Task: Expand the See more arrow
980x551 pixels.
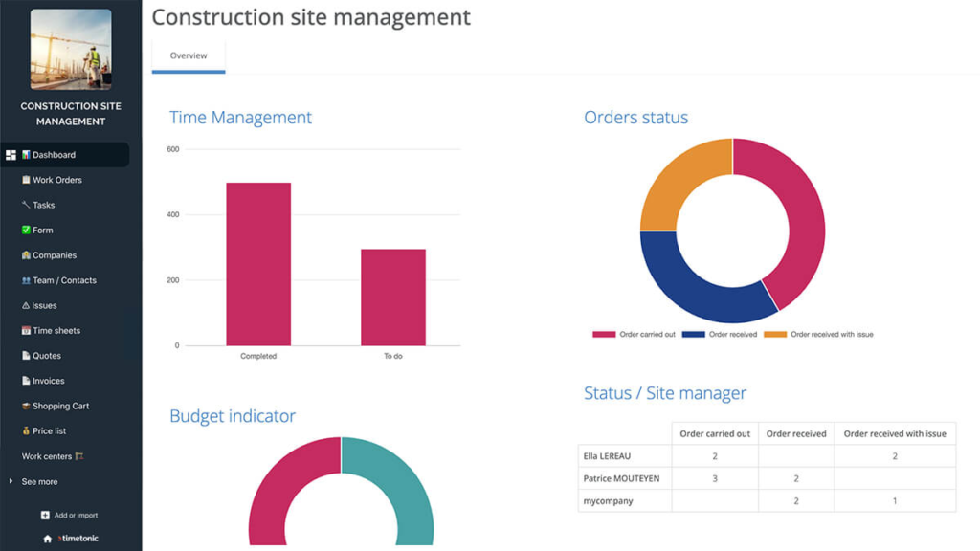Action: [x=11, y=482]
